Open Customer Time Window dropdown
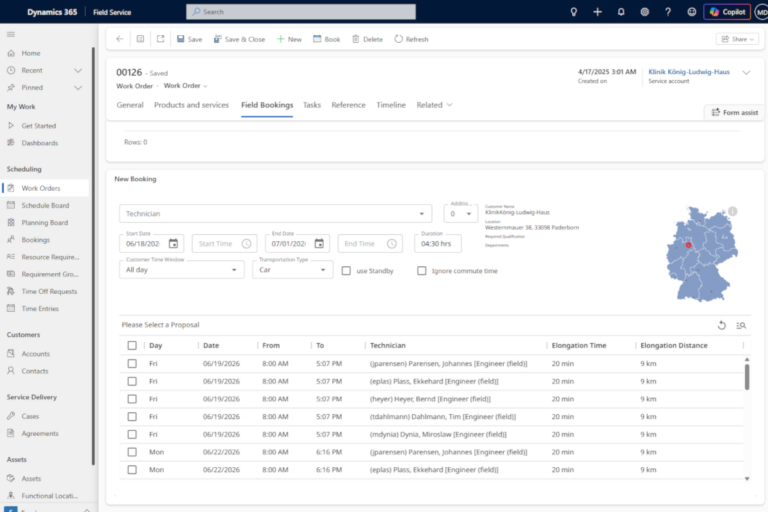This screenshot has height=512, width=768. tap(182, 270)
